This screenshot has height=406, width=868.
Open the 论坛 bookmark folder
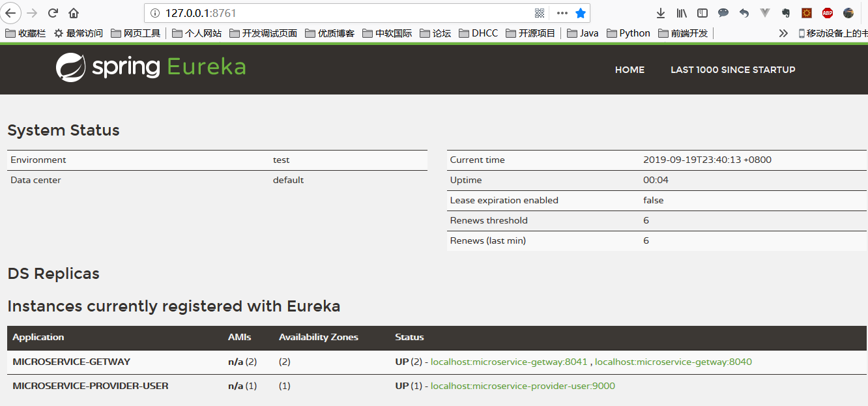[435, 33]
